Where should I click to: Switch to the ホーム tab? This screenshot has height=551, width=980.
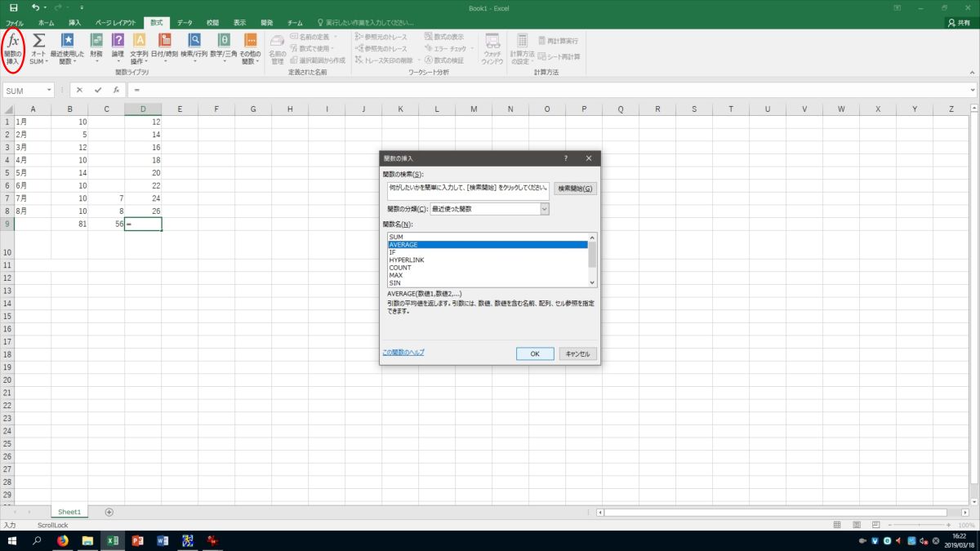tap(46, 23)
